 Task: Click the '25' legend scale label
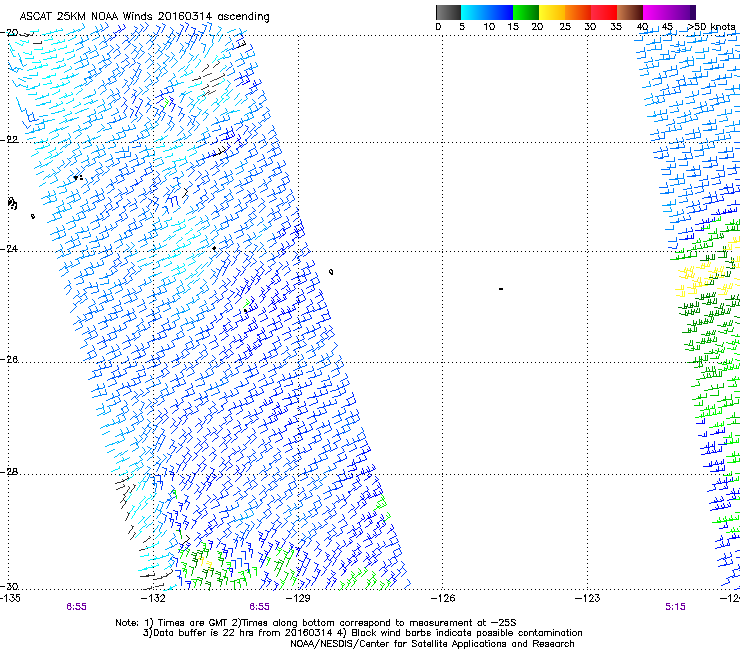click(565, 27)
